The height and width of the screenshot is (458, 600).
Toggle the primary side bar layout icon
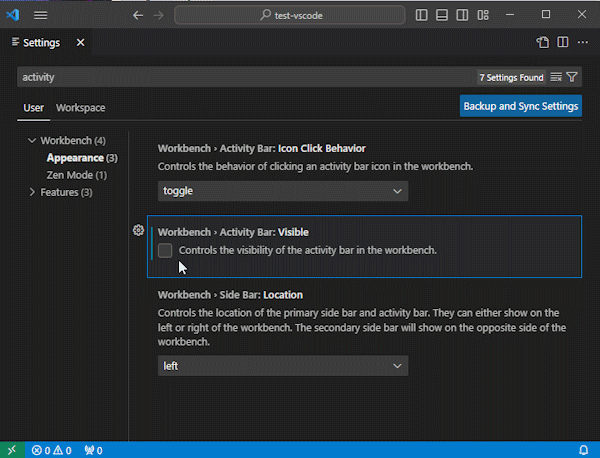[x=422, y=15]
